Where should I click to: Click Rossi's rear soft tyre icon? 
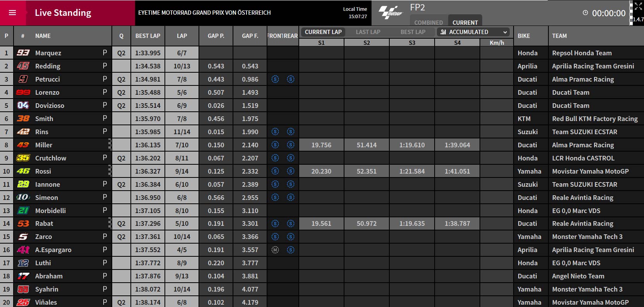point(291,171)
